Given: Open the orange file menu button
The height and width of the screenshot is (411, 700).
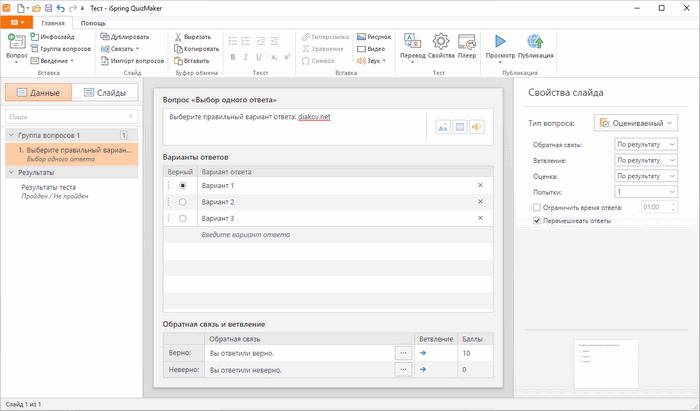Looking at the screenshot, I should coord(17,22).
